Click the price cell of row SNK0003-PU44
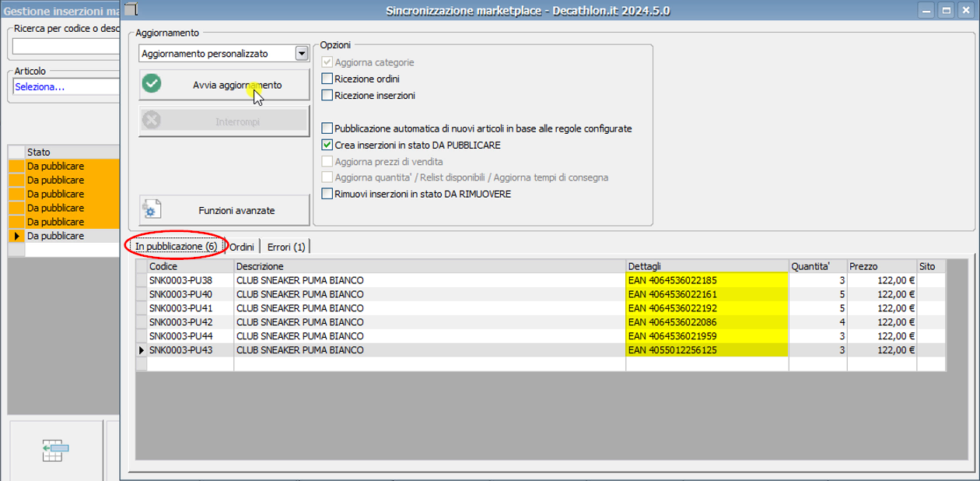This screenshot has height=481, width=980. click(x=882, y=336)
